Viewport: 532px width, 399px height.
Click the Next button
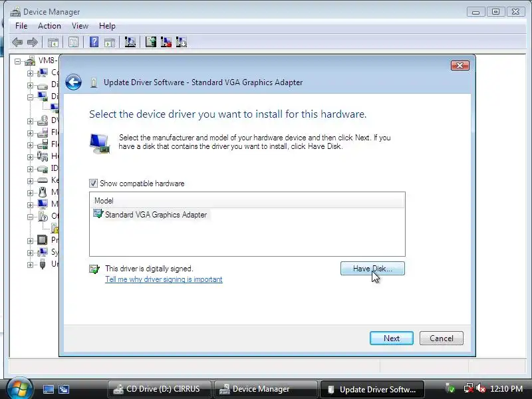coord(392,338)
